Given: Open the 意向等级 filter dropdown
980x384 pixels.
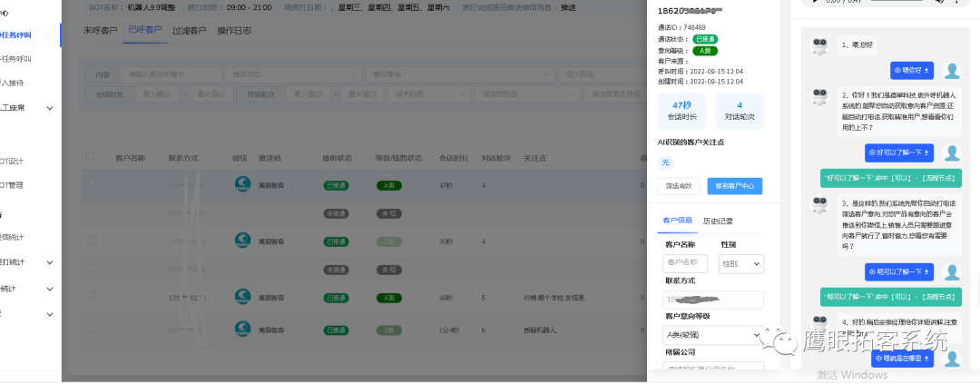Looking at the screenshot, I should pyautogui.click(x=461, y=74).
